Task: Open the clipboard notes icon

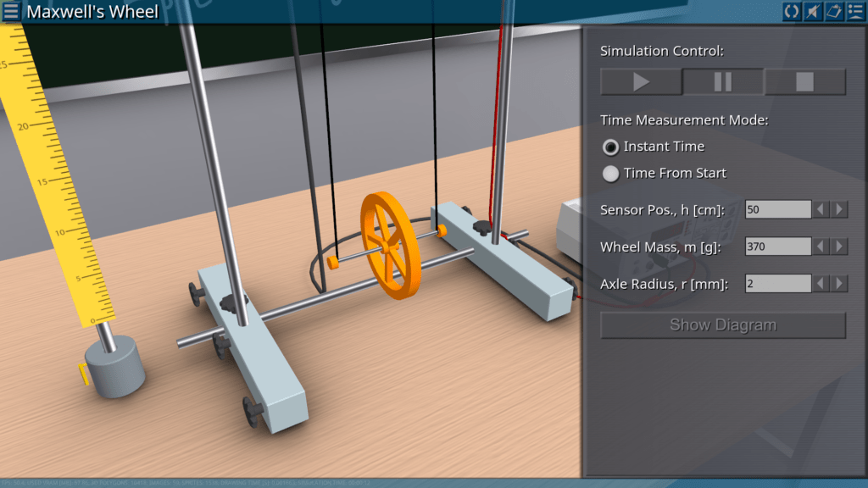Action: [834, 12]
